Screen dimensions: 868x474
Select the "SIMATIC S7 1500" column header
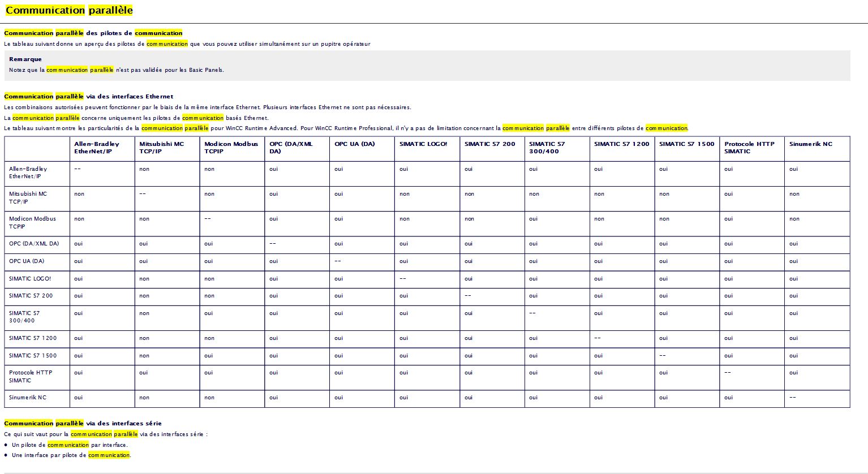[x=686, y=144]
